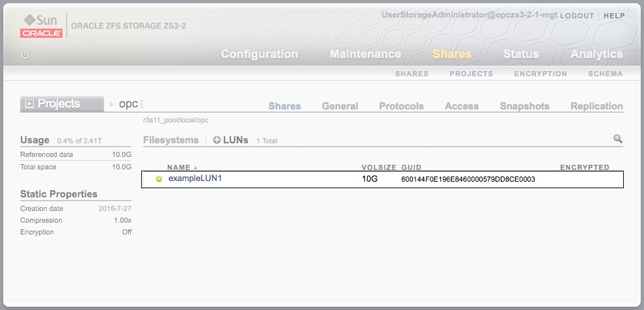Click the Sun Oracle logo
Viewport: 644px width, 310px height.
tap(41, 26)
